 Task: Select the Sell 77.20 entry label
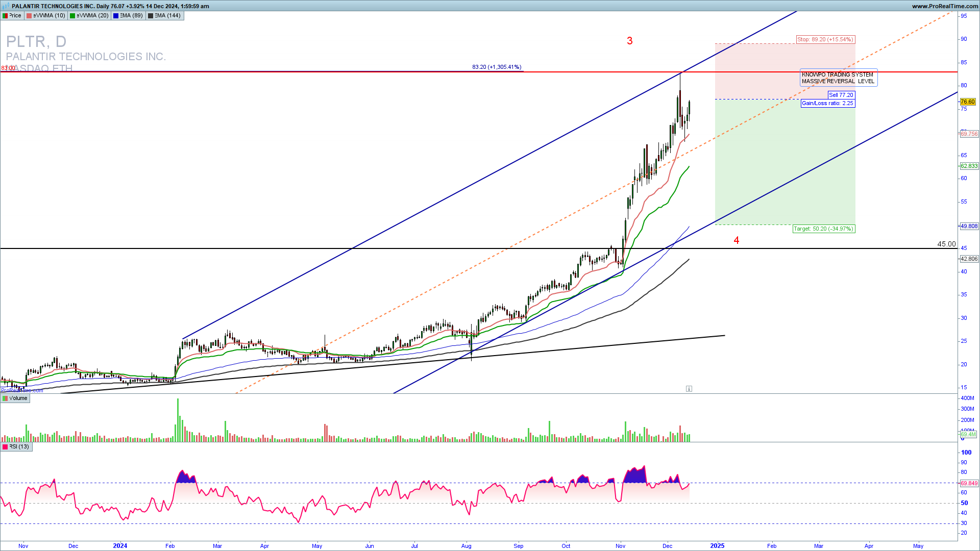coord(841,95)
